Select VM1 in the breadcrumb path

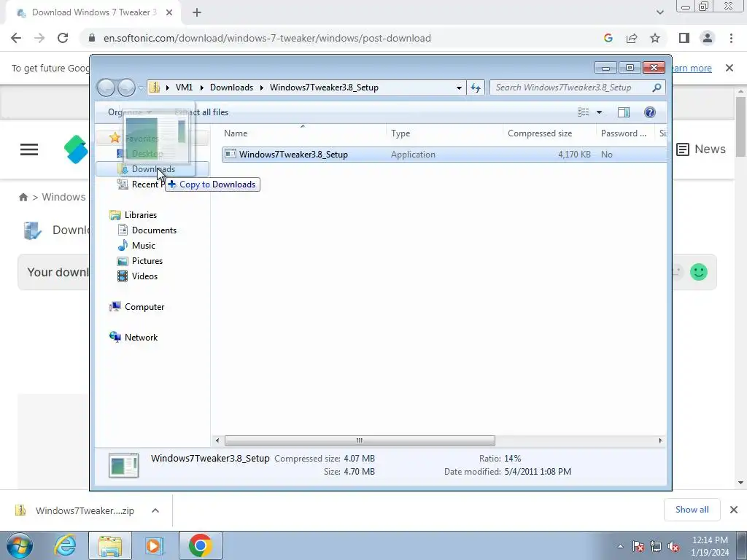[x=184, y=87]
